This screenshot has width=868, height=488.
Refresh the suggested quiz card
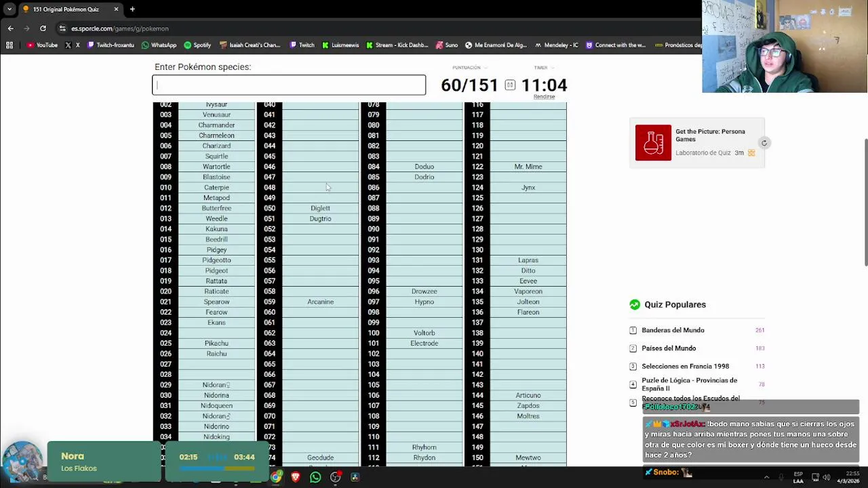(764, 143)
